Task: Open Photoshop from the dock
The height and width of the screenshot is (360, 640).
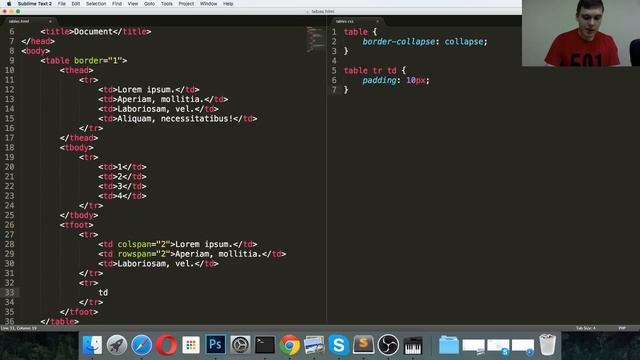Action: [216, 345]
